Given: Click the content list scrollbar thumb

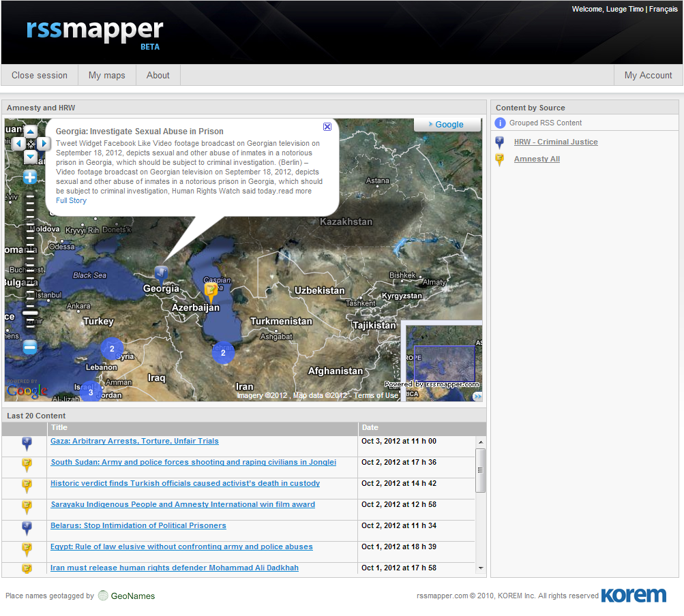Looking at the screenshot, I should 480,470.
